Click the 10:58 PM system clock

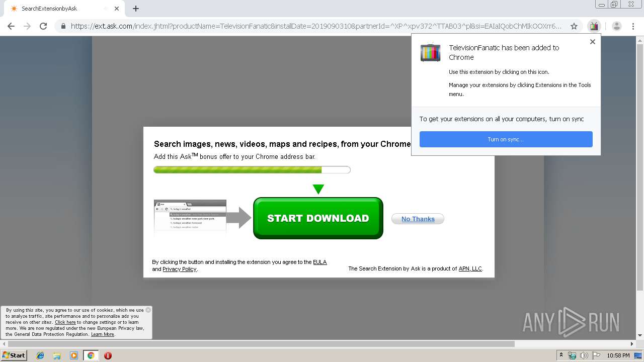pyautogui.click(x=618, y=355)
